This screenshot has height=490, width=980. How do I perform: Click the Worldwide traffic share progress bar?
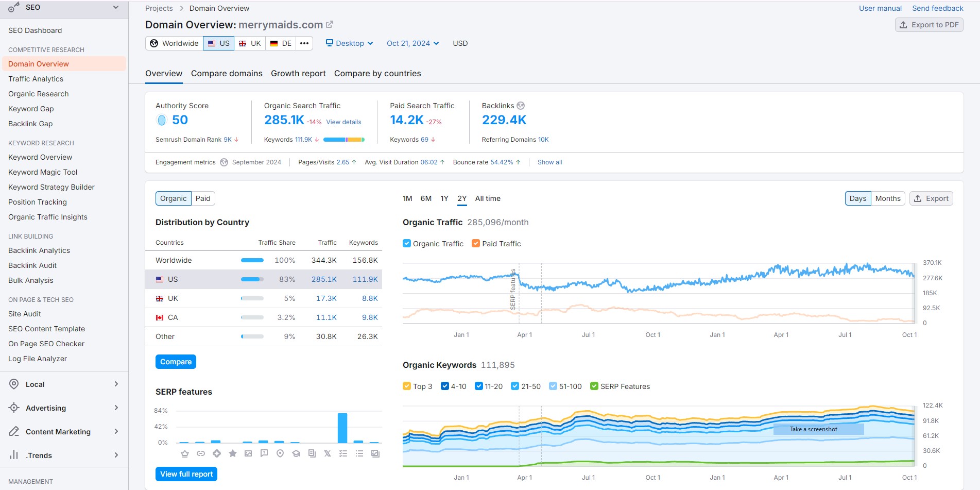[252, 260]
